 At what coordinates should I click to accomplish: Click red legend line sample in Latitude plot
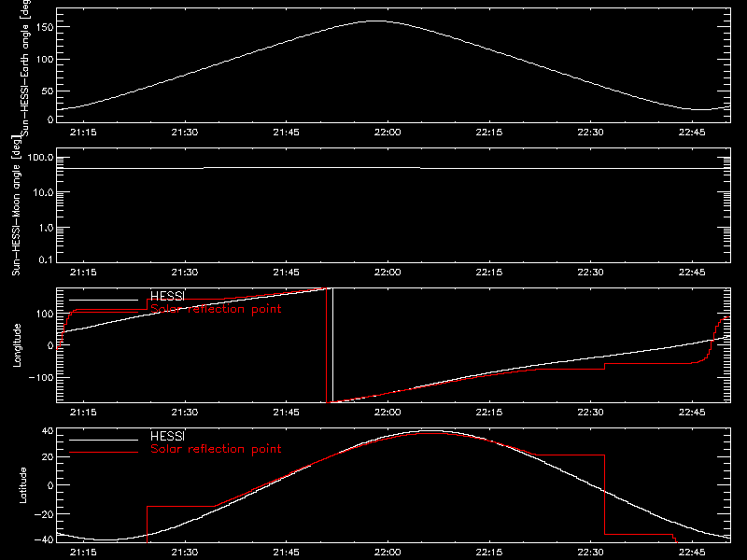[104, 453]
